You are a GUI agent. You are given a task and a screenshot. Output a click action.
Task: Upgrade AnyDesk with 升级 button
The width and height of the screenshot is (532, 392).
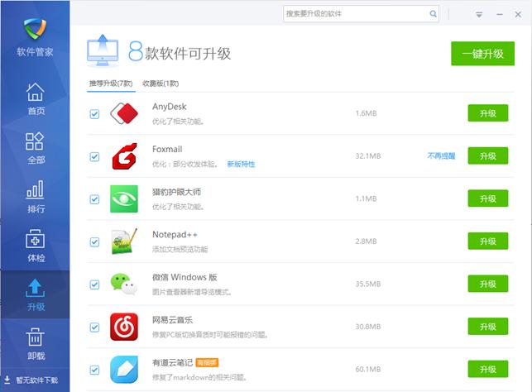pos(488,113)
